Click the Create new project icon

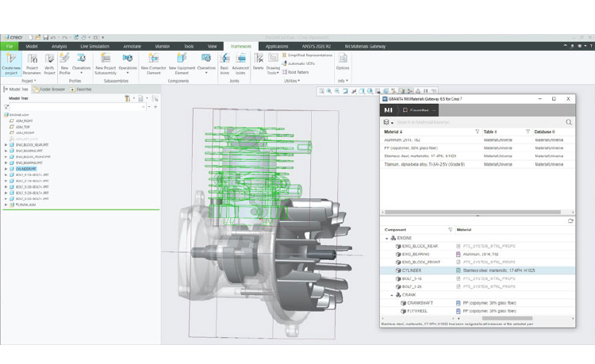point(11,58)
